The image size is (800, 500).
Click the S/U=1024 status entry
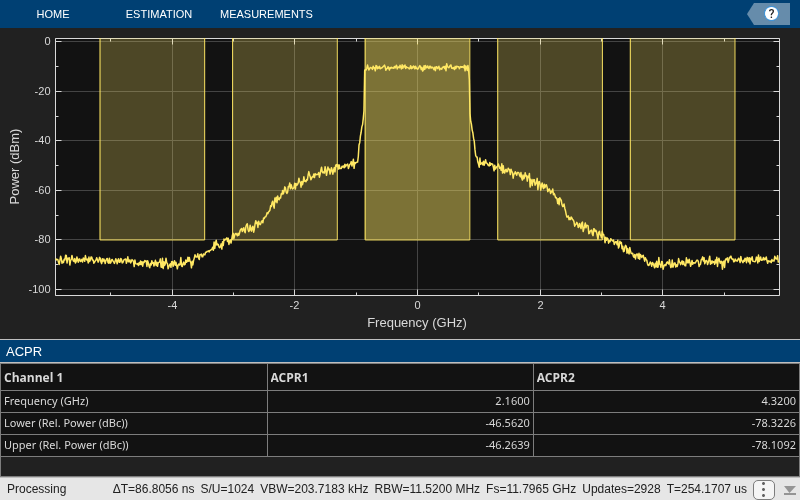[227, 489]
